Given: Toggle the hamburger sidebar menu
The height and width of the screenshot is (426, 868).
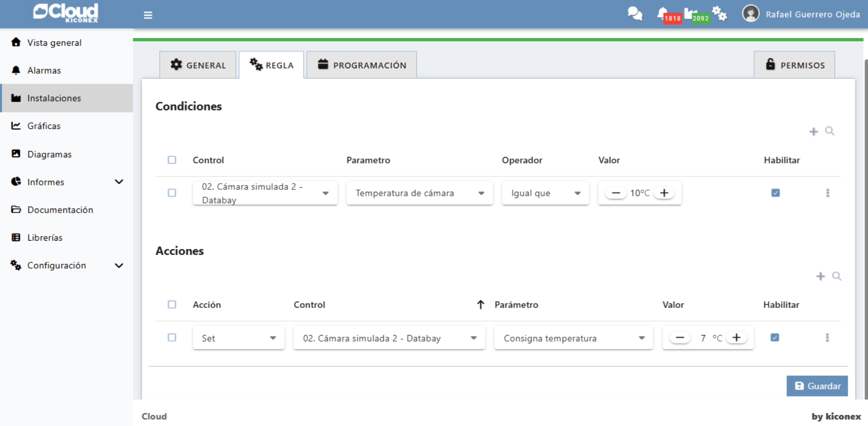Looking at the screenshot, I should coord(148,15).
